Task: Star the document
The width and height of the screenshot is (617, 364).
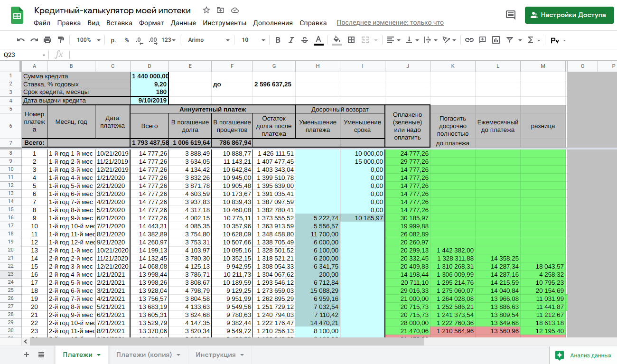Action: tap(206, 10)
